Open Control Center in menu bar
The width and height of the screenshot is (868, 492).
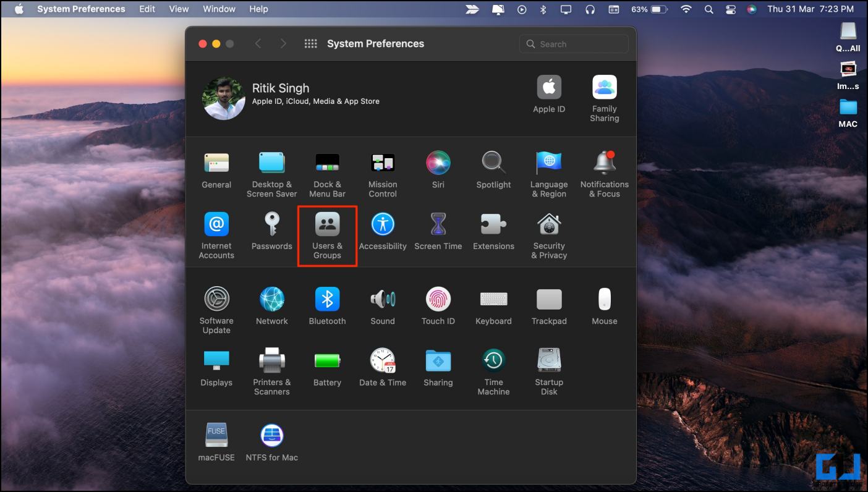(x=730, y=9)
